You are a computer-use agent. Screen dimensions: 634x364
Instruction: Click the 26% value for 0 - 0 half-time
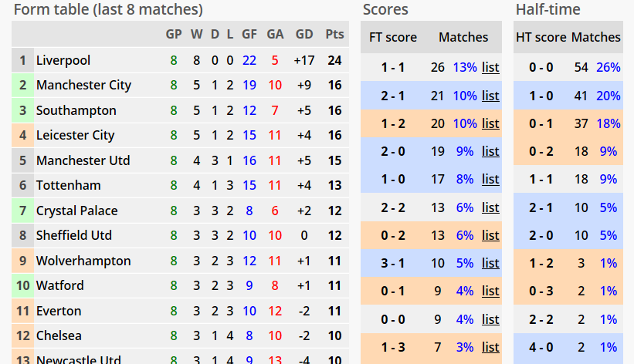tap(608, 67)
